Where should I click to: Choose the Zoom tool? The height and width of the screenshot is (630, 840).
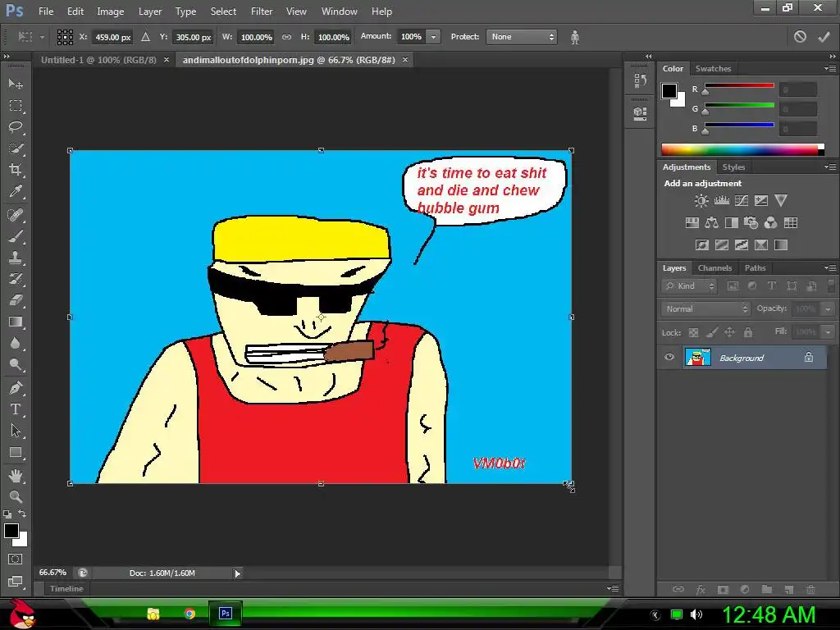click(x=15, y=496)
